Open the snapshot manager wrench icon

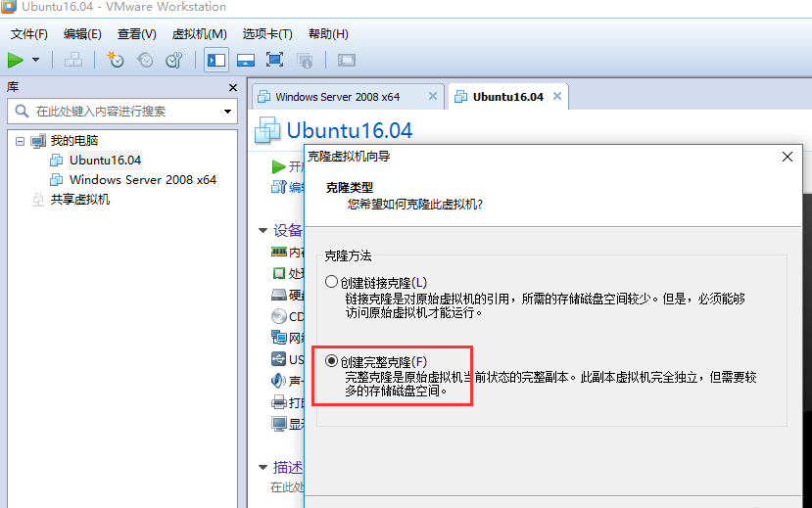click(174, 60)
